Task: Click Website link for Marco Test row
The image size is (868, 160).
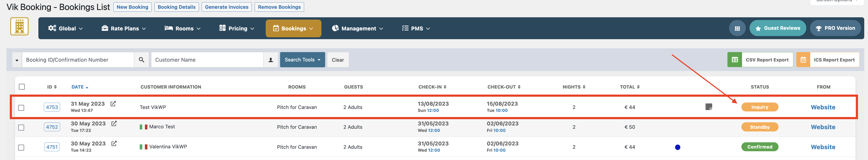Action: coord(823,127)
